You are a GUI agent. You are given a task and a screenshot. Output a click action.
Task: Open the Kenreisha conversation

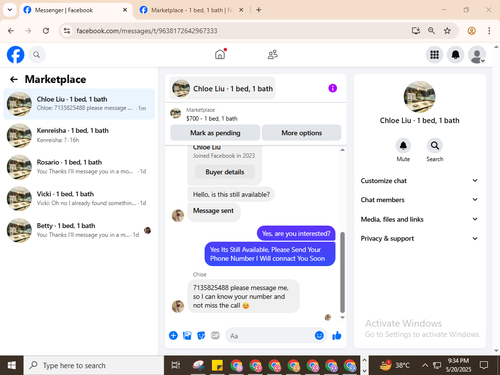tap(79, 135)
